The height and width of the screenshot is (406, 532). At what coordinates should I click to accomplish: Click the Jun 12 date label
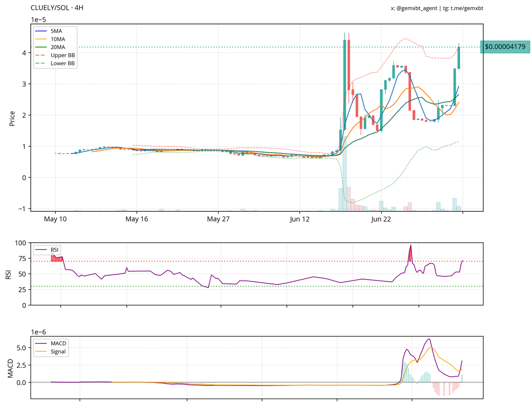[300, 219]
